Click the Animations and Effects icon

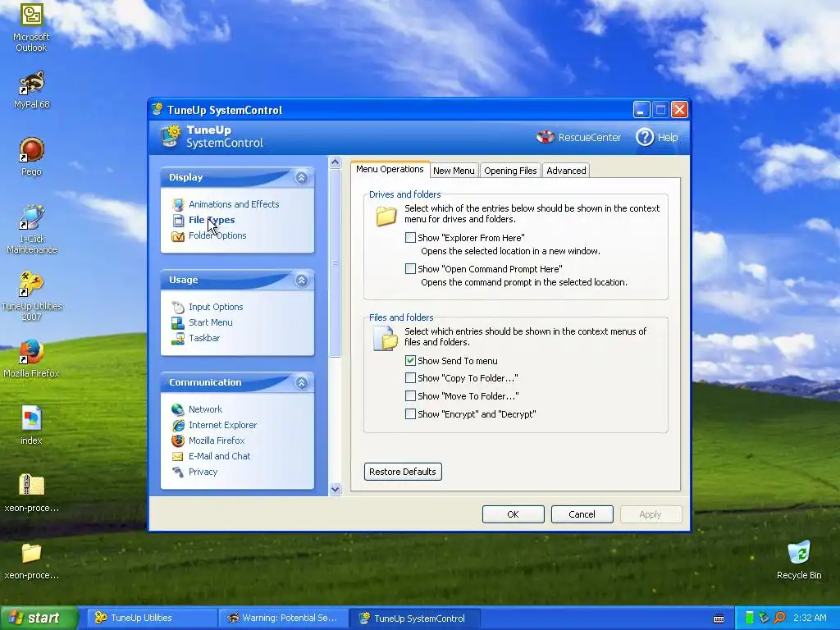[178, 204]
